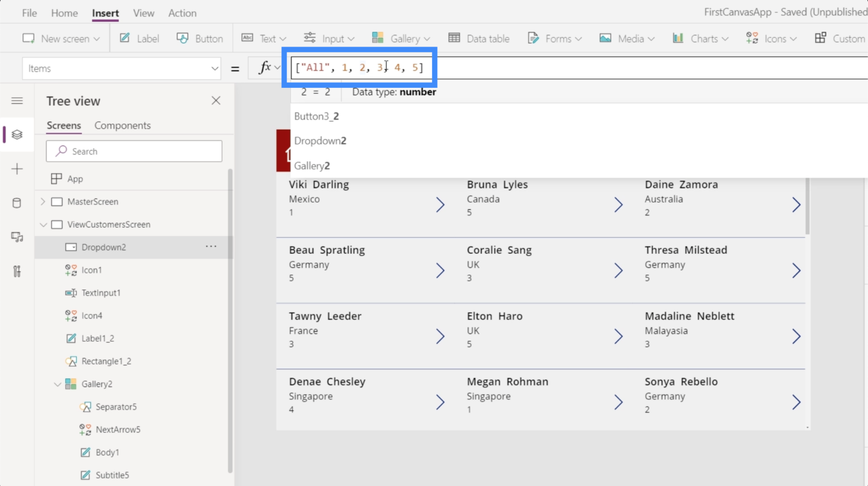Expand the Gallery insert menu

(401, 38)
